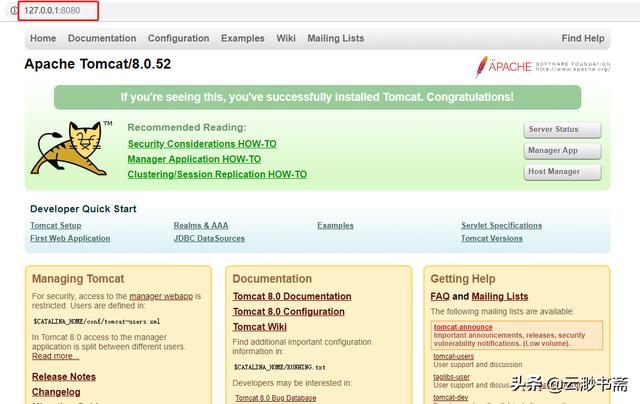Click the $CATALINA_HOME/conf/tomcat-users.xml path text

97,322
